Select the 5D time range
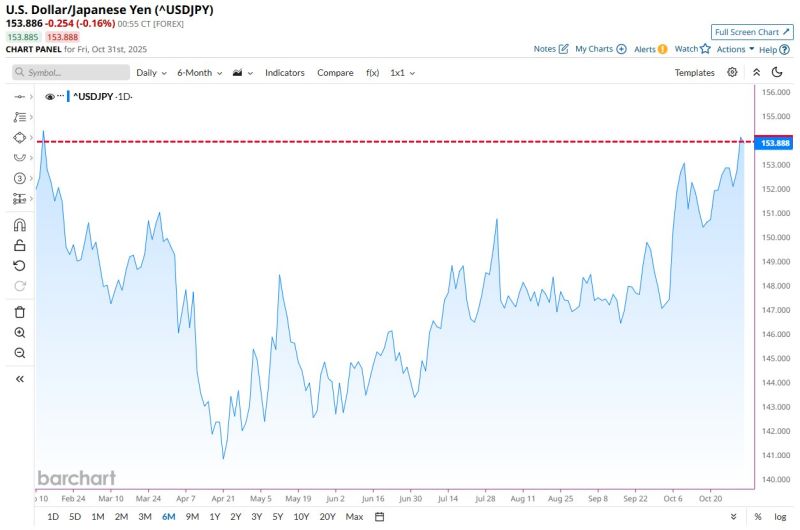Screen dimensions: 800x530 75,517
